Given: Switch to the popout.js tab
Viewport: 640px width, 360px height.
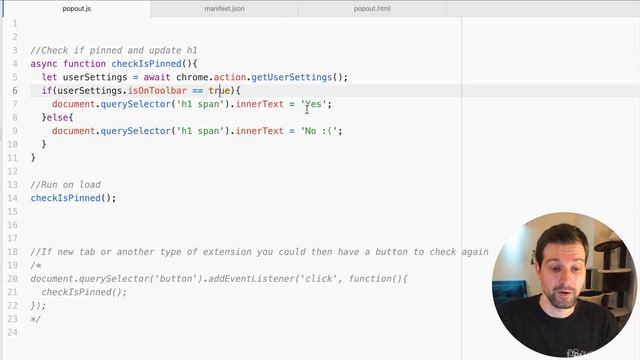Looking at the screenshot, I should click(77, 9).
